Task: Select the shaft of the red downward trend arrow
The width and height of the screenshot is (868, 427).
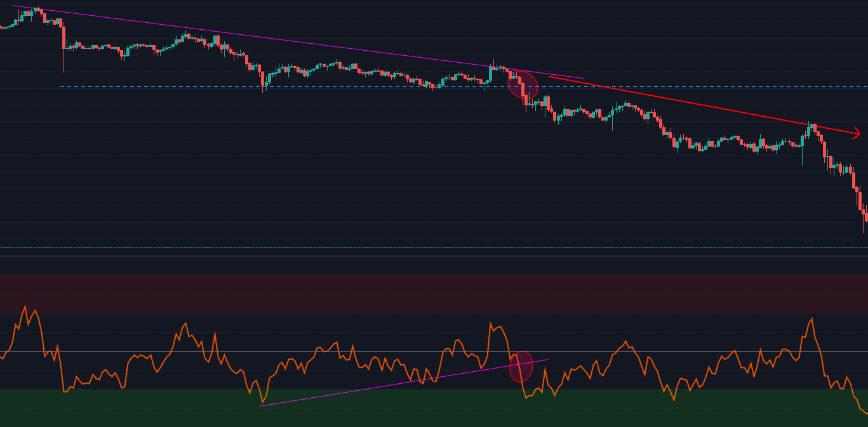Action: (x=698, y=105)
